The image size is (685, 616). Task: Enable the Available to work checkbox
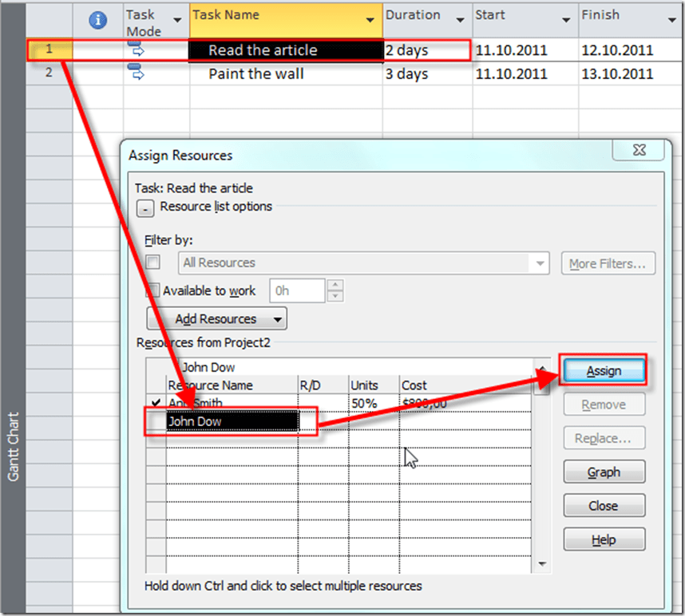153,291
